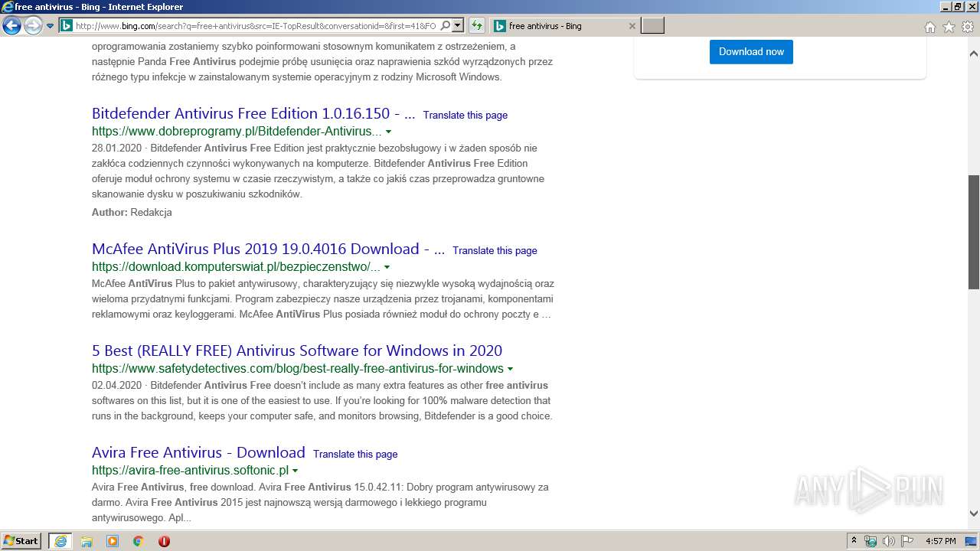Open a new blank tab

652,26
